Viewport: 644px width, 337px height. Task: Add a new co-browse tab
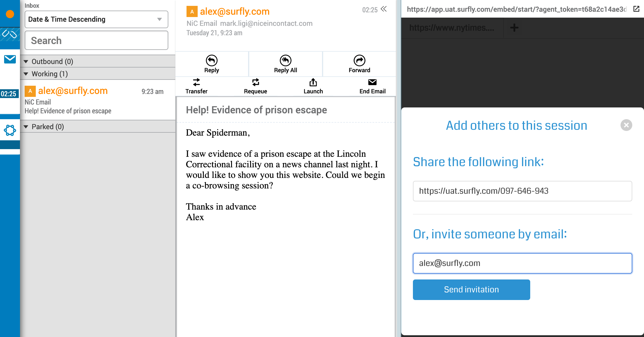pyautogui.click(x=514, y=28)
